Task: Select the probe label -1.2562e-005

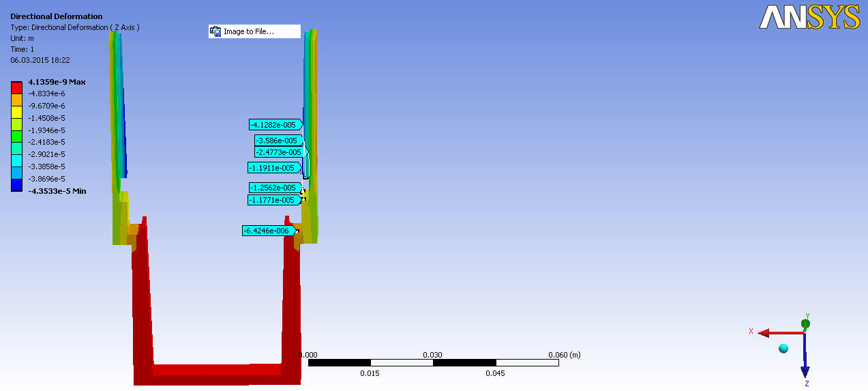Action: pyautogui.click(x=275, y=188)
